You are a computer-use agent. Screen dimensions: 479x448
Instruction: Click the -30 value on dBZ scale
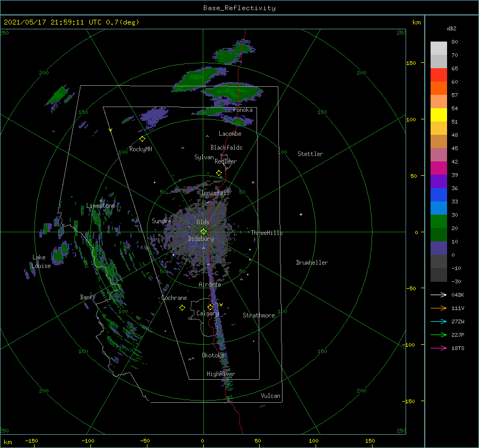tap(457, 281)
